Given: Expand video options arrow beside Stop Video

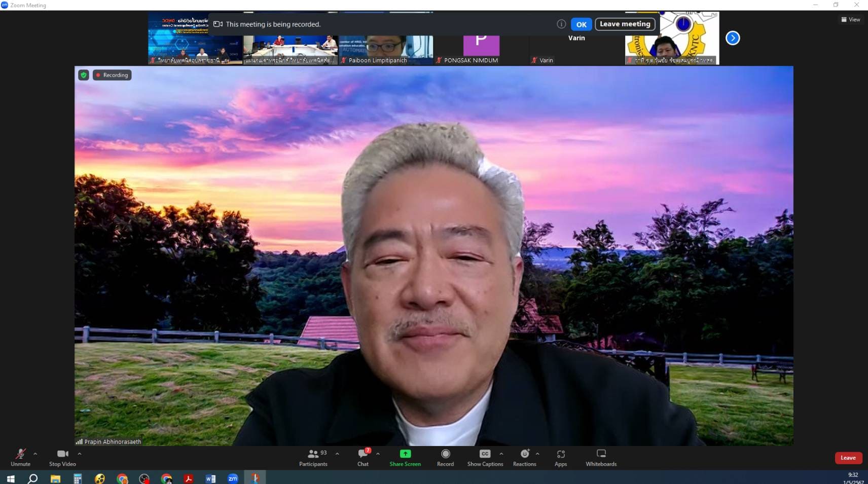Looking at the screenshot, I should (x=80, y=454).
